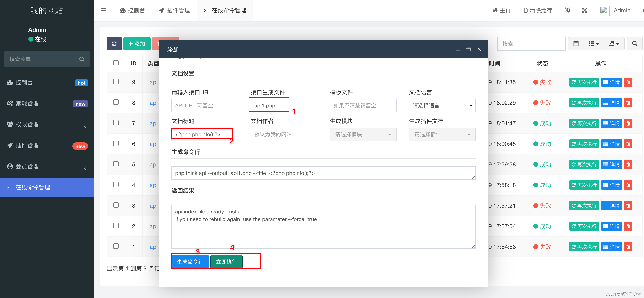The image size is (644, 298).
Task: Check the checkbox for row ID 8
Action: (116, 102)
